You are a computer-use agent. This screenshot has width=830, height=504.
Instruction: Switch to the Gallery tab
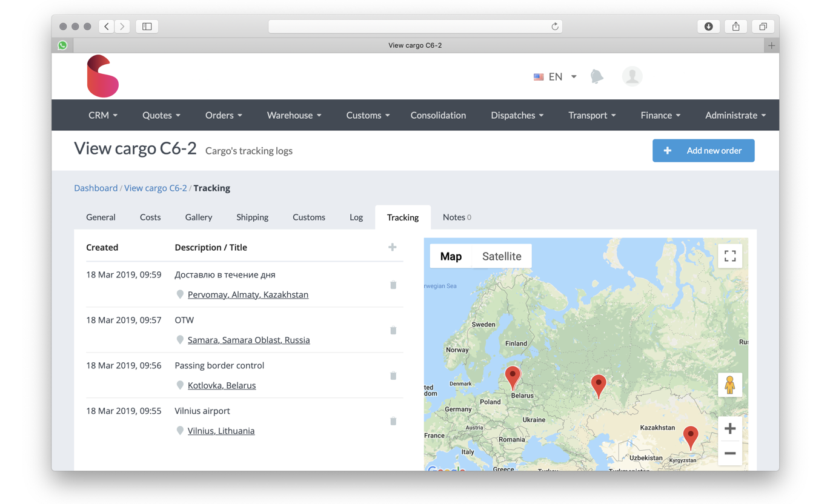(x=199, y=217)
